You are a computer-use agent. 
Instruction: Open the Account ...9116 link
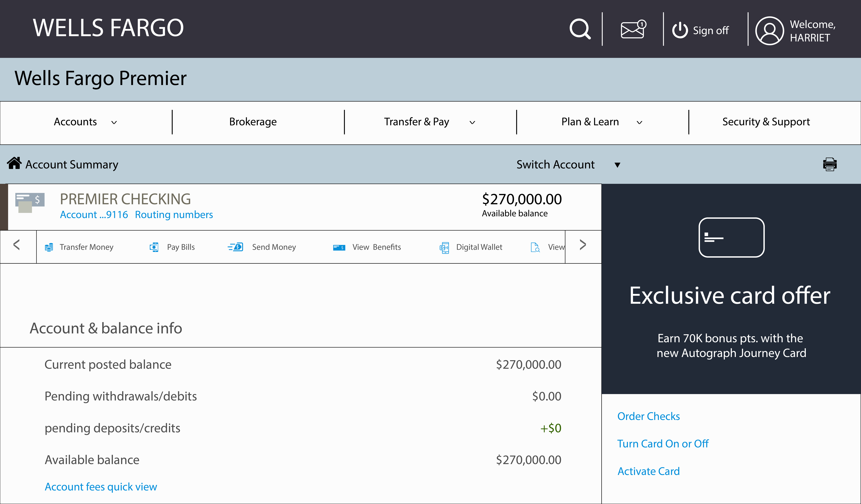click(94, 215)
